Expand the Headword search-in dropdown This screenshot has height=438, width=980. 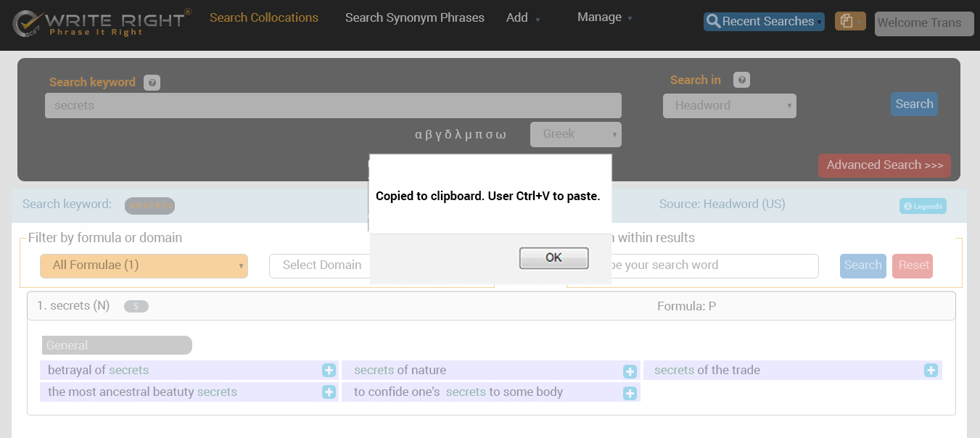coord(729,106)
